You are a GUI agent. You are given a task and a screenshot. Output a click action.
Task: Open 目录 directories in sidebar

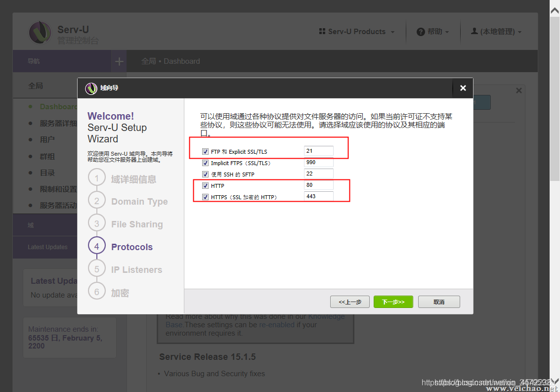point(47,173)
